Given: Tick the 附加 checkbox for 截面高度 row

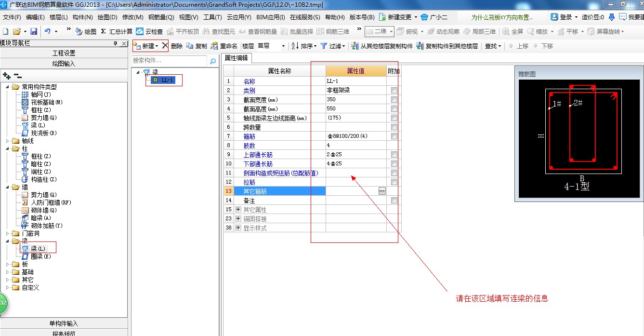Looking at the screenshot, I should pos(394,109).
